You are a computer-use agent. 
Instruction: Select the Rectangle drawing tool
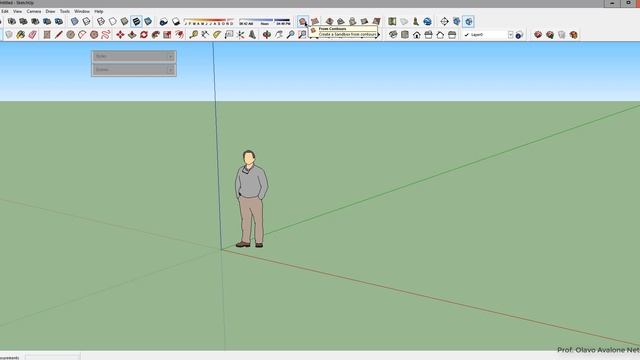(x=47, y=35)
